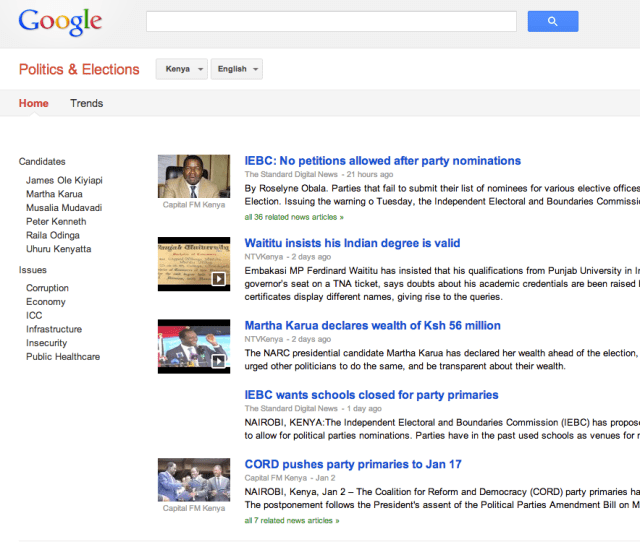Click the IEBC petitions article photo thumbnail
This screenshot has height=542, width=640.
click(194, 176)
